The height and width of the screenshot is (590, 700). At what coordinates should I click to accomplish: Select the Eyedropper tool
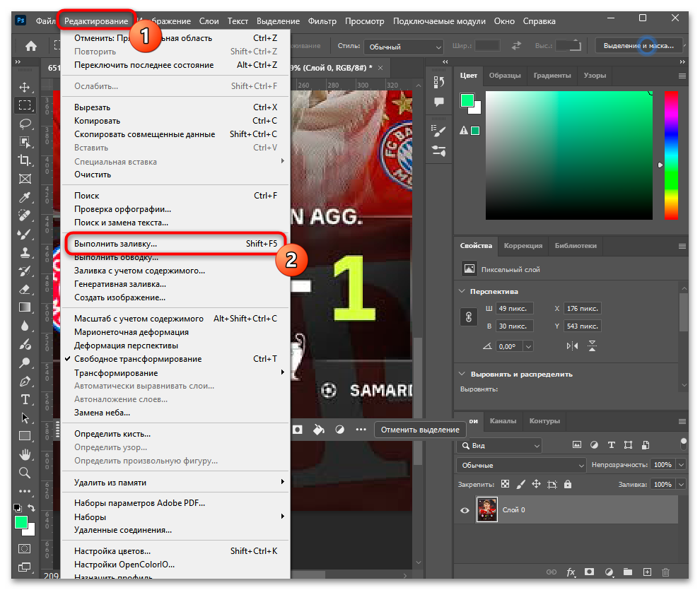[25, 197]
